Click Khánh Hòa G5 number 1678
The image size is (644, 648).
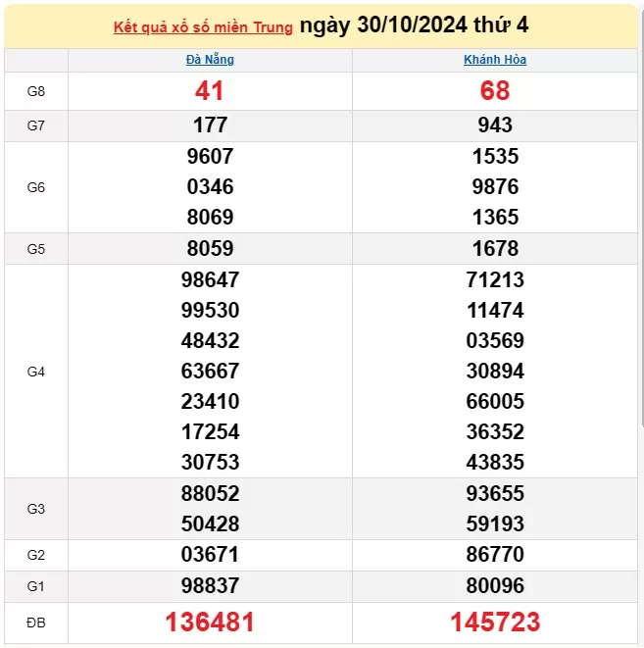495,249
